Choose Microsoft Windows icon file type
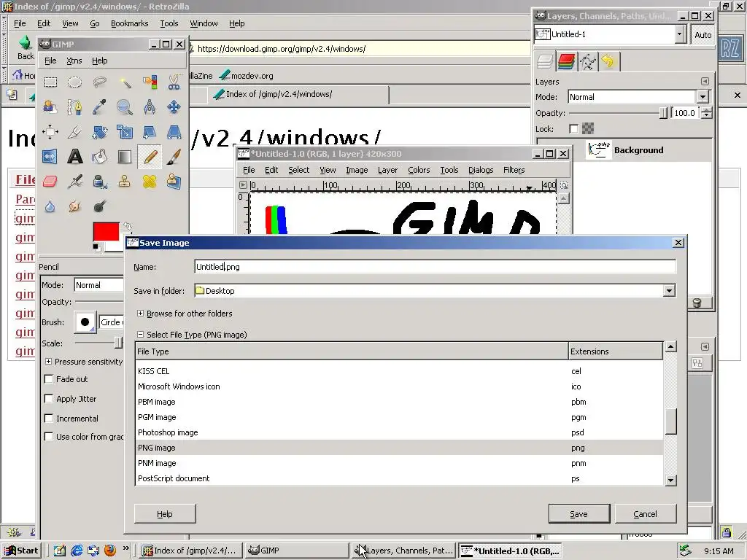The height and width of the screenshot is (560, 747). tap(399, 386)
